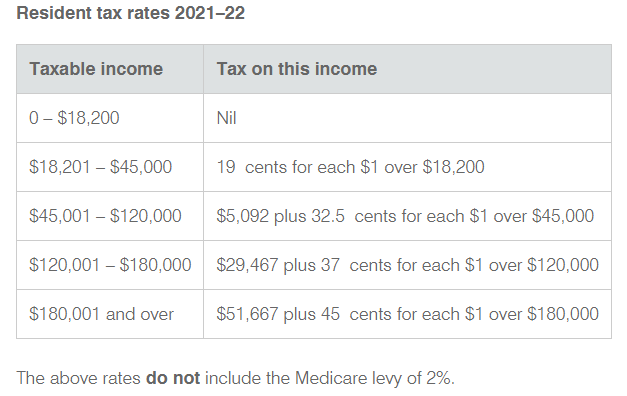Select the $45,001 – $120,000 bracket cell
The width and height of the screenshot is (627, 396).
[110, 216]
